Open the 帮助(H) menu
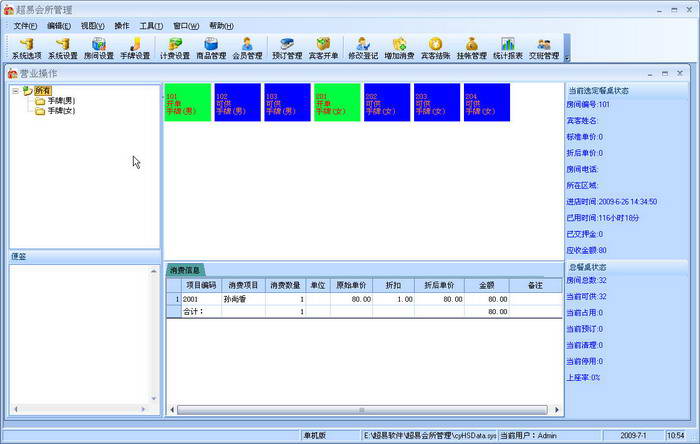700x444 pixels. tap(221, 26)
